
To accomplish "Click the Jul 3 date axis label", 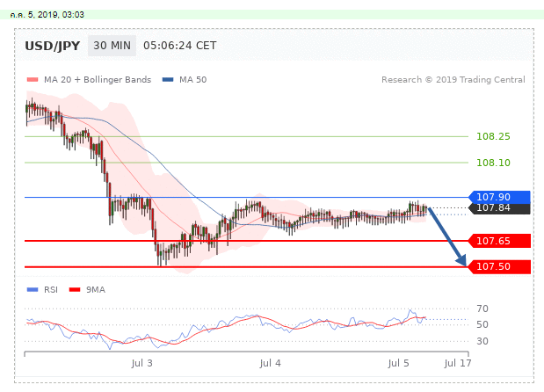I will click(x=141, y=363).
